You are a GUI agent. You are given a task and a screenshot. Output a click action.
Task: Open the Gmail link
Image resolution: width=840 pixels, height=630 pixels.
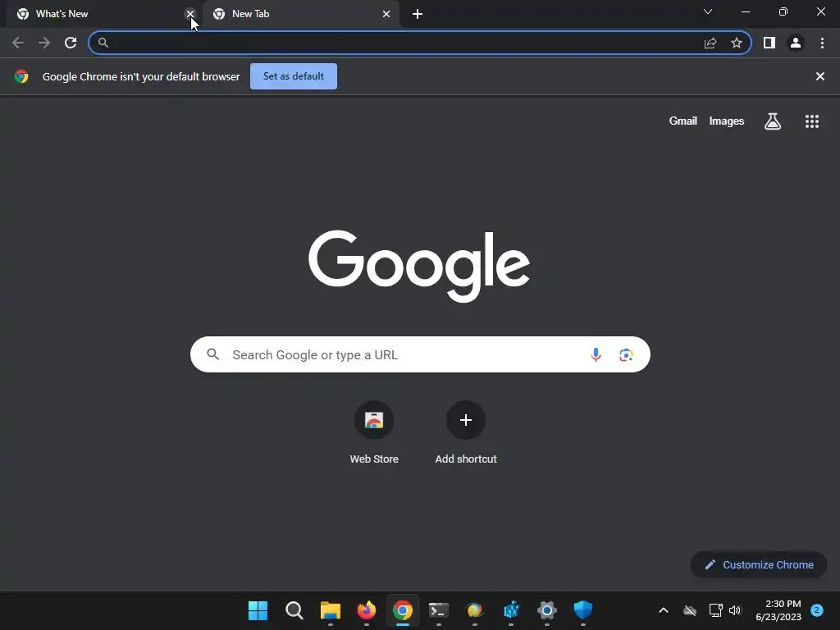click(682, 121)
